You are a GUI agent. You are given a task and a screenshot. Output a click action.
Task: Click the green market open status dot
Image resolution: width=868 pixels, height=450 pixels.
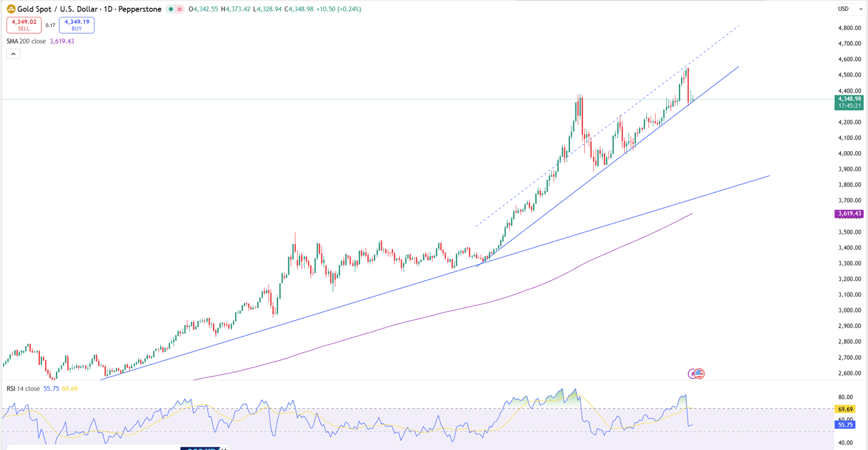click(x=171, y=9)
